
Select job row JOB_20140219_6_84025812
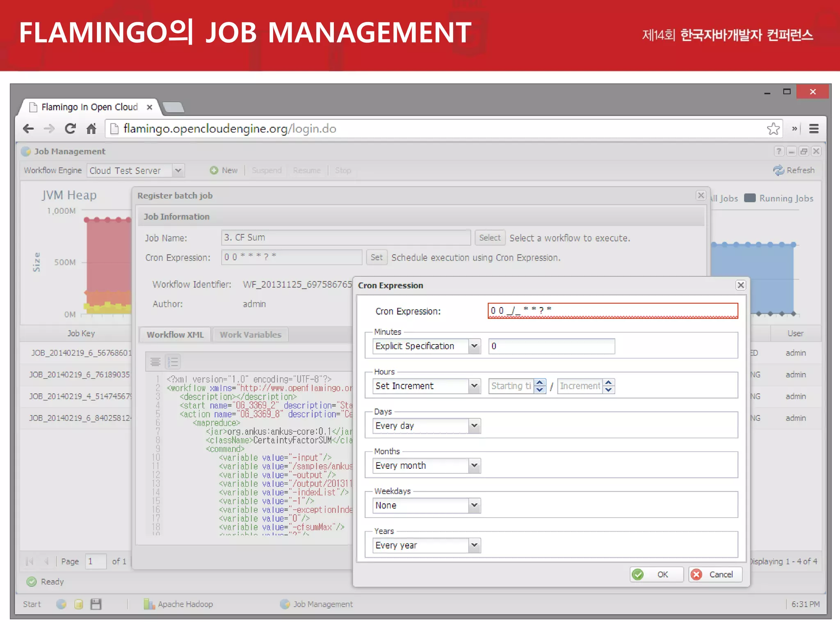pyautogui.click(x=80, y=418)
